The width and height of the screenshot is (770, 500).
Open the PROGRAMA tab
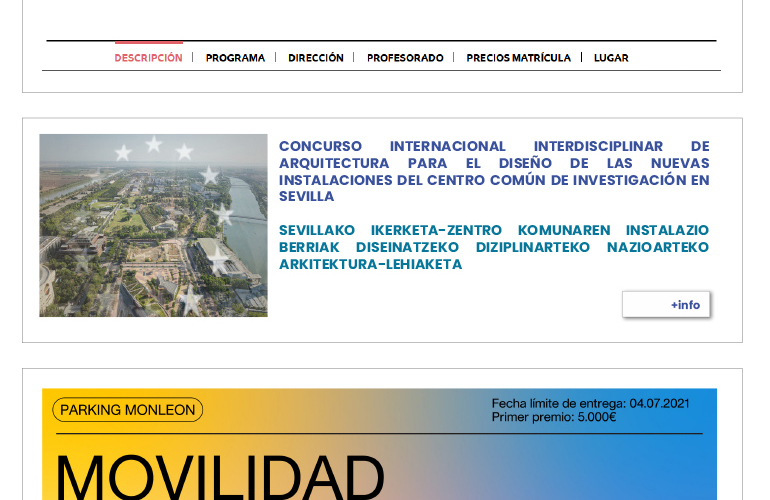coord(235,58)
